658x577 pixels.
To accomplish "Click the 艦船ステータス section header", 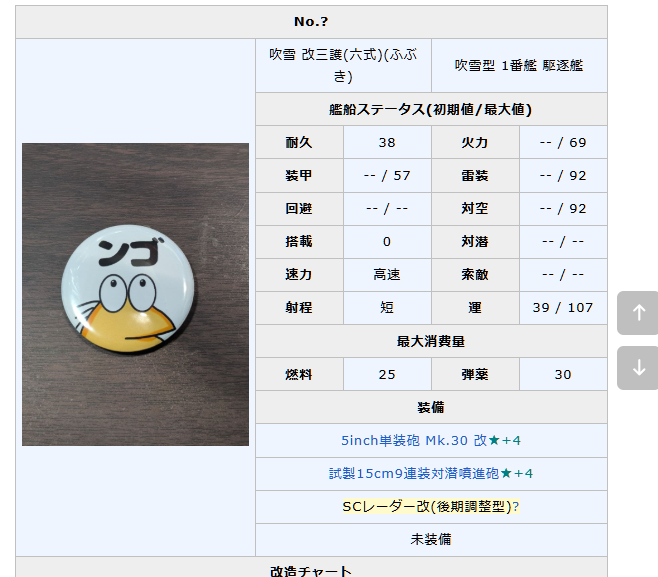I will [x=431, y=109].
